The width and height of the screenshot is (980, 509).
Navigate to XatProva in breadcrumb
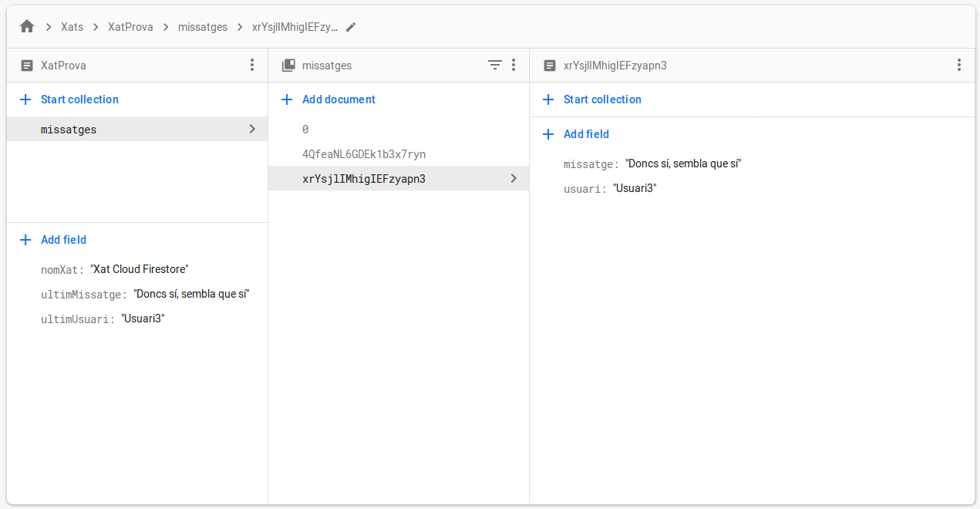coord(130,27)
